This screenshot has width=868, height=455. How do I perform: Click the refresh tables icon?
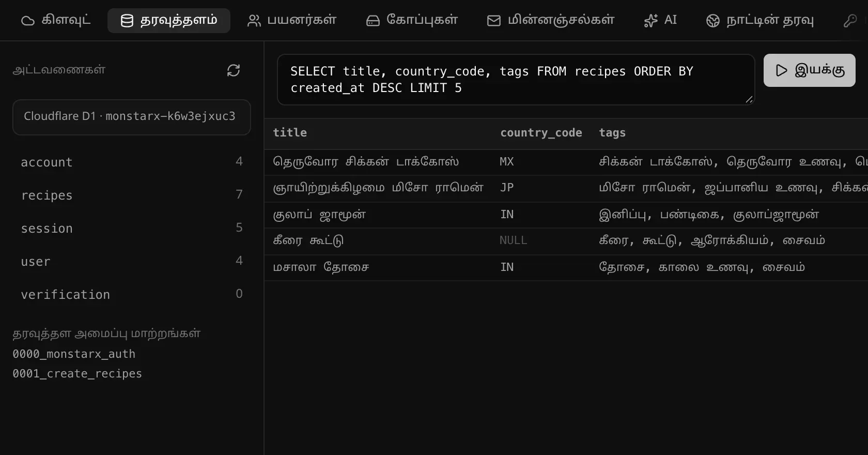234,70
